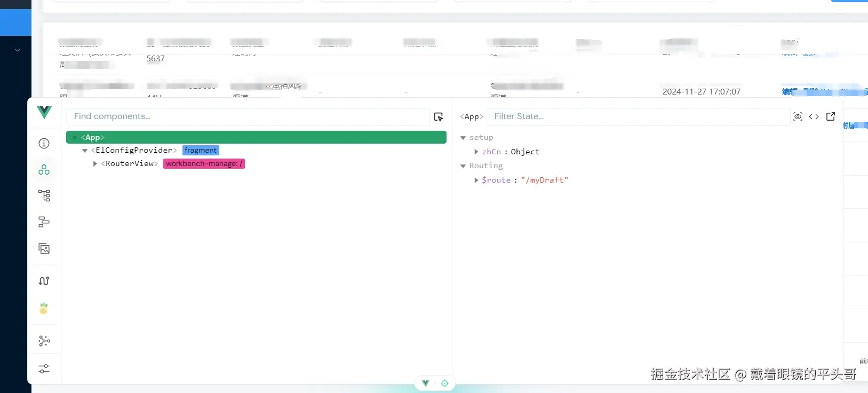The image size is (868, 393).
Task: Open the Assets image tab
Action: click(x=44, y=248)
